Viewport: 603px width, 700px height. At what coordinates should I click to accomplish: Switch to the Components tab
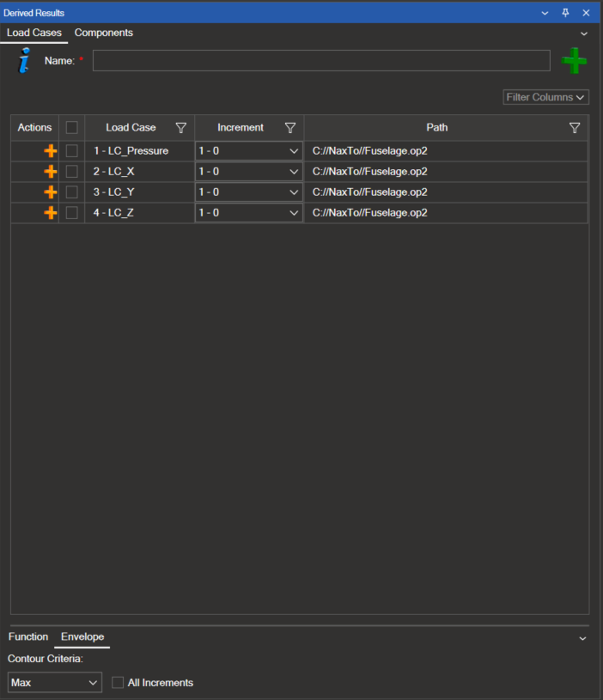(104, 33)
